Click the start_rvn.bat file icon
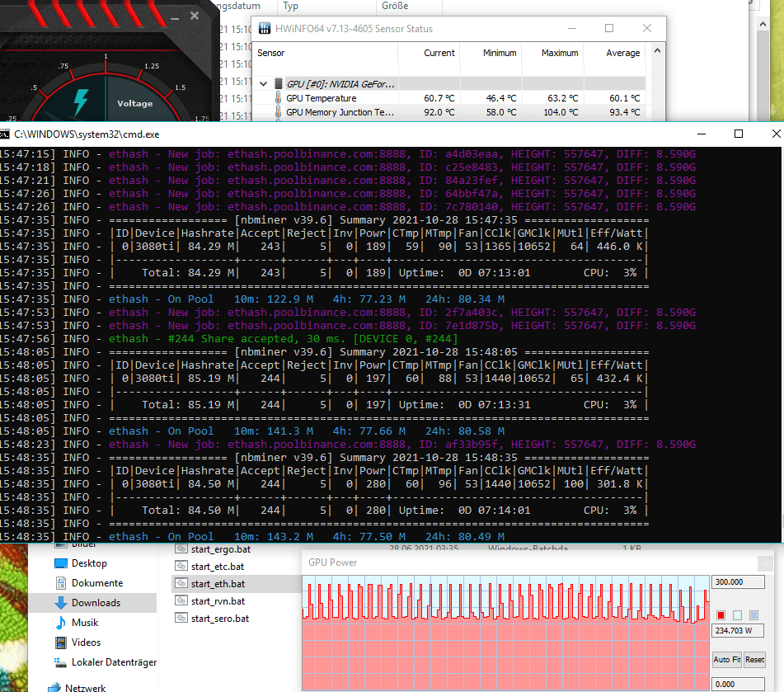This screenshot has width=784, height=692. [181, 601]
